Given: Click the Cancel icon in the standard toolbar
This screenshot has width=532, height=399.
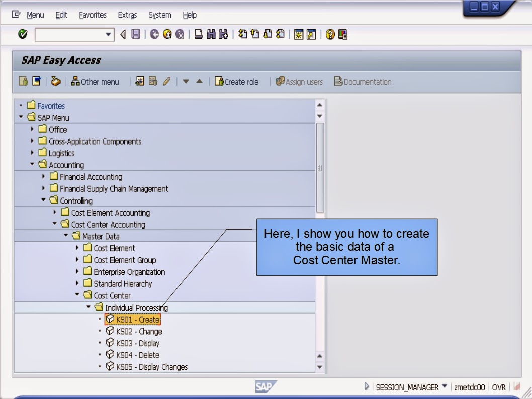Looking at the screenshot, I should click(x=180, y=34).
